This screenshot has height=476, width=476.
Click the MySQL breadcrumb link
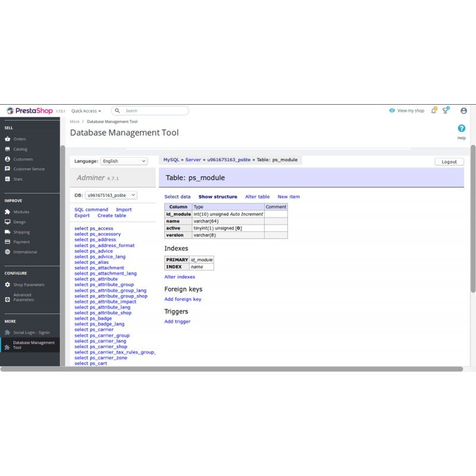pos(171,159)
